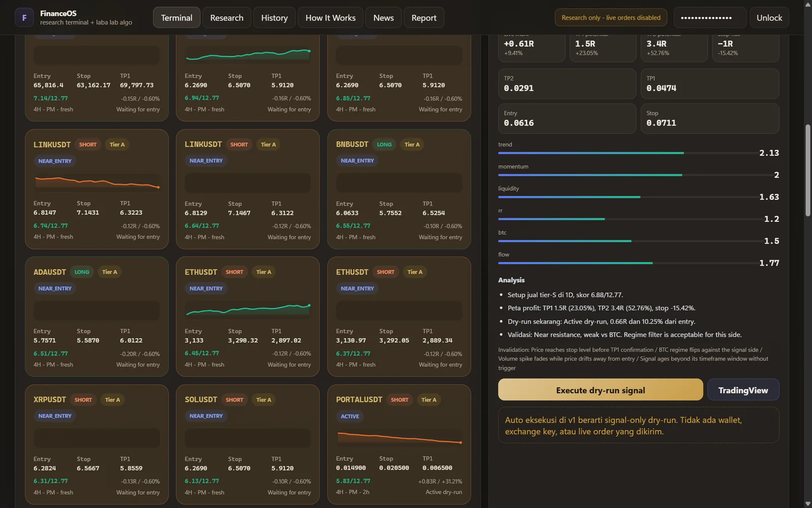
Task: Click the SHORT badge on the PORTALUSDT card
Action: (399, 400)
